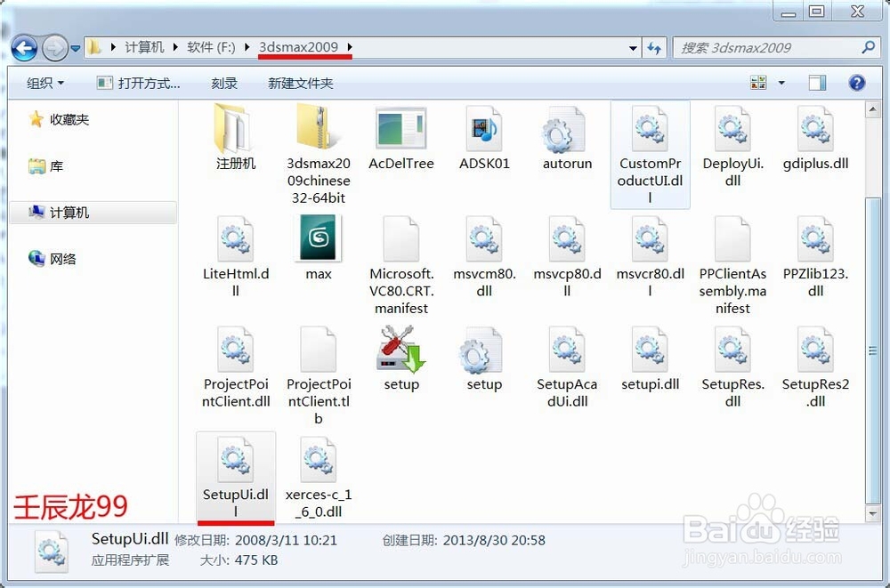Expand the address bar history dropdown

633,48
